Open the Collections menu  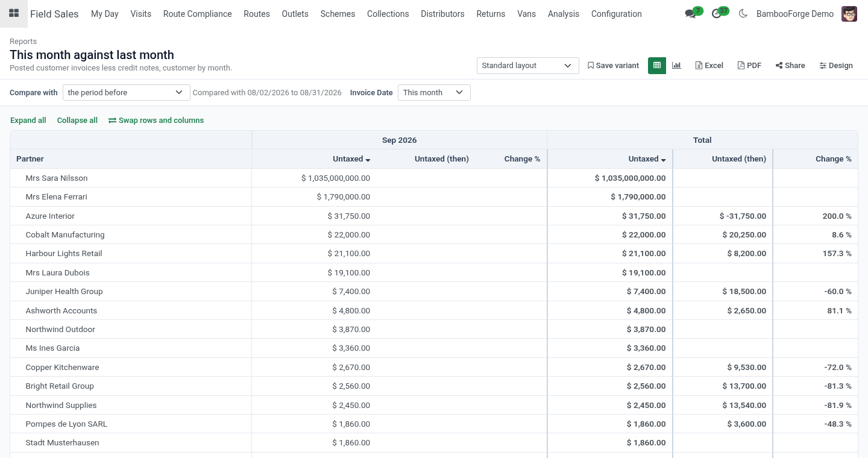(388, 14)
